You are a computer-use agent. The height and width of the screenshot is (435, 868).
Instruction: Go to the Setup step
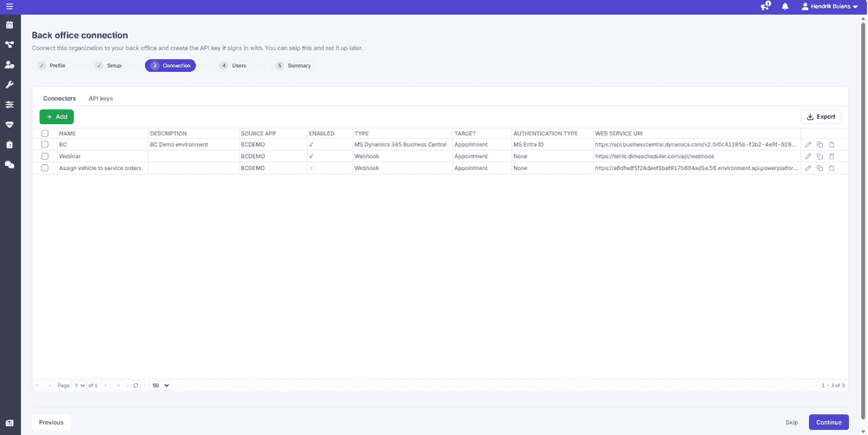coord(109,65)
